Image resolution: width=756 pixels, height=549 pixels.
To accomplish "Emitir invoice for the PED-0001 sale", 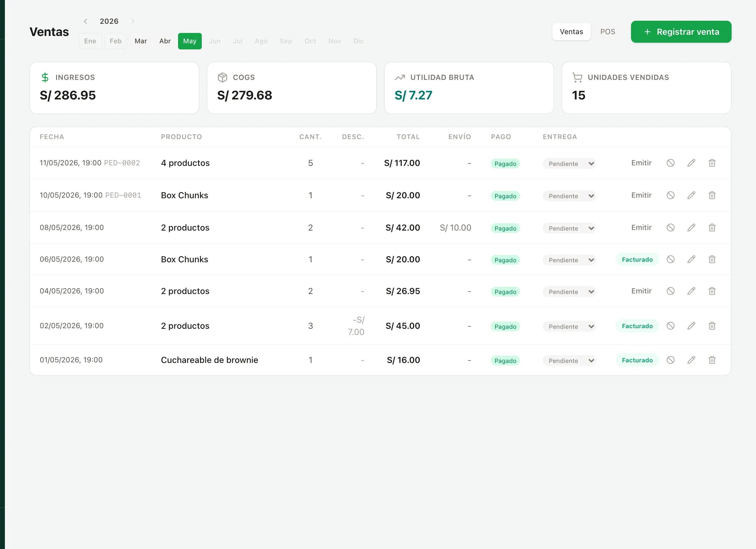I will point(641,195).
